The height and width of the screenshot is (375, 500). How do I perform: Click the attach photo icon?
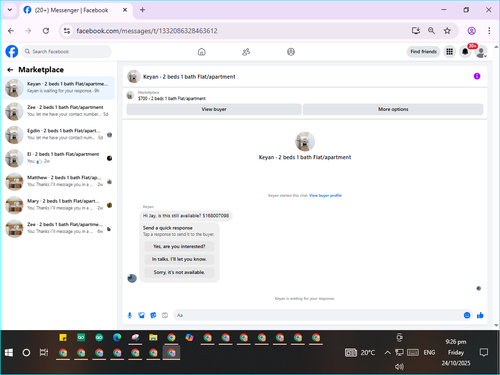(x=141, y=315)
